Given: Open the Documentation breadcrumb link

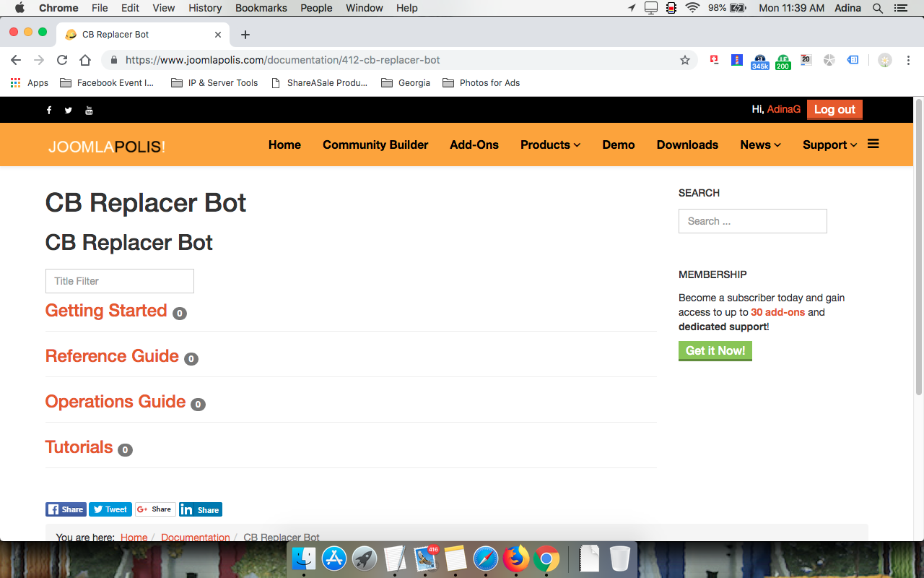Looking at the screenshot, I should click(x=196, y=538).
